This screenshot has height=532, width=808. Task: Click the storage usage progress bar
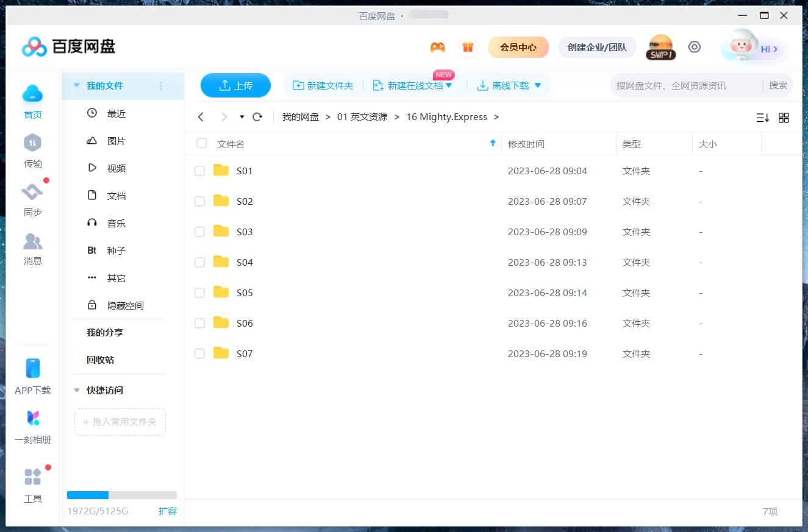120,495
